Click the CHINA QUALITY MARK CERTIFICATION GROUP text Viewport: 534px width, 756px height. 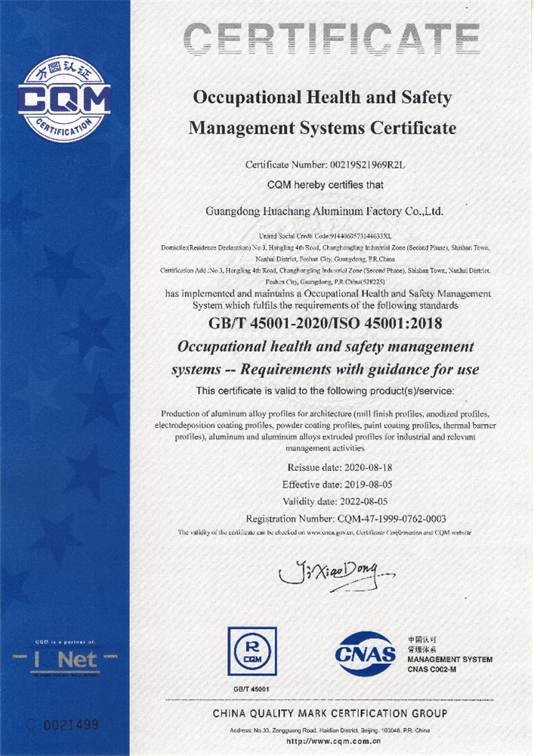[x=329, y=714]
